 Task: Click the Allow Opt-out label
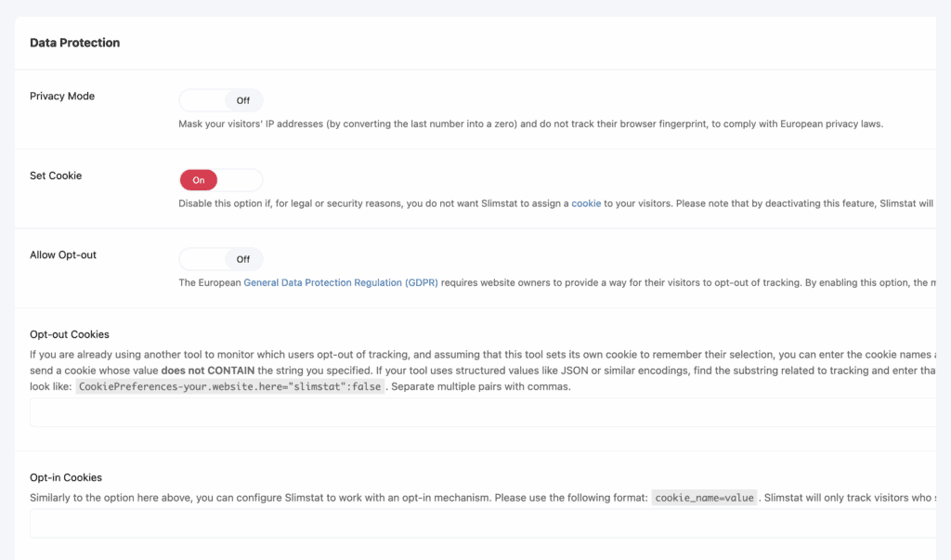click(x=63, y=254)
